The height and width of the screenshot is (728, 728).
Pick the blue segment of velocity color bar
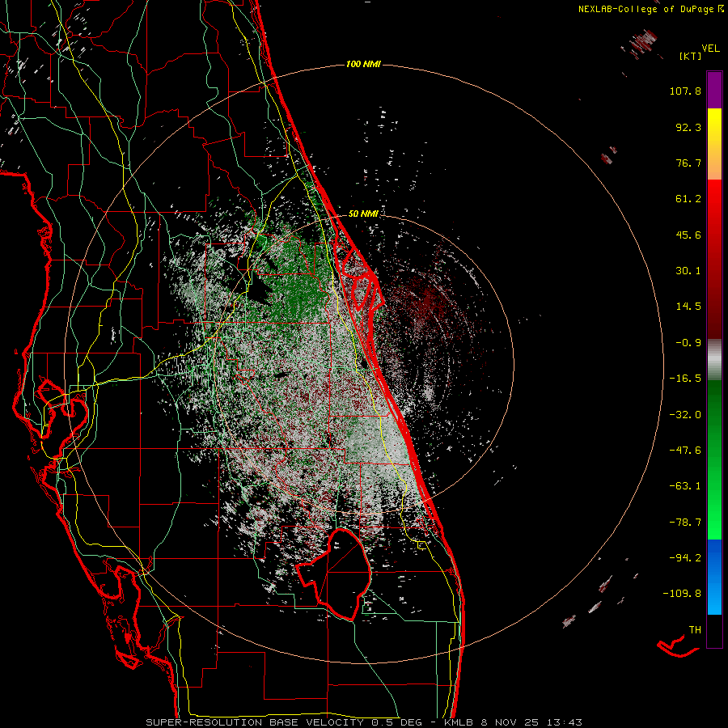[x=714, y=577]
